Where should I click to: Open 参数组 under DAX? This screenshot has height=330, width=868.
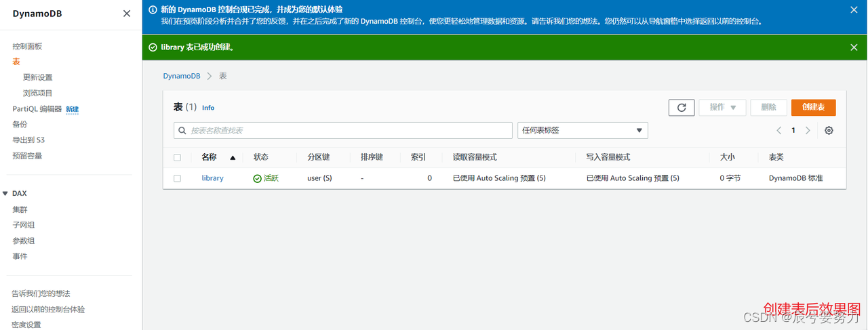[23, 241]
